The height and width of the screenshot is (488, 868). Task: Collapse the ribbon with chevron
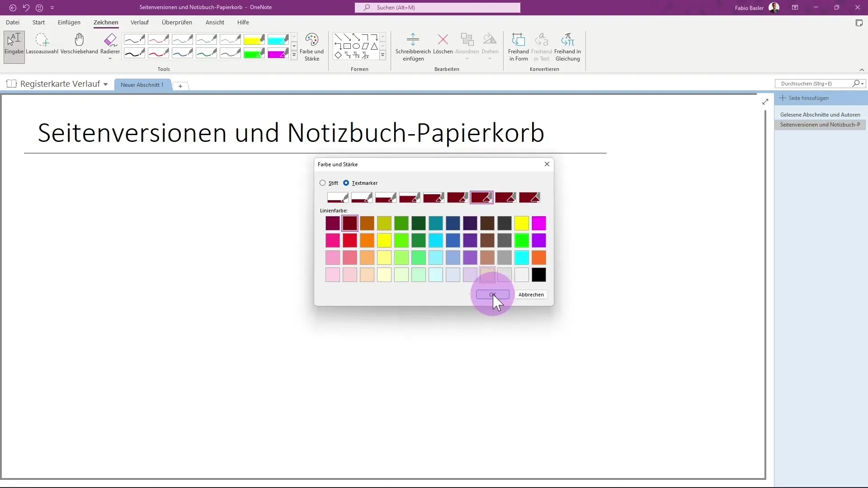click(x=862, y=70)
